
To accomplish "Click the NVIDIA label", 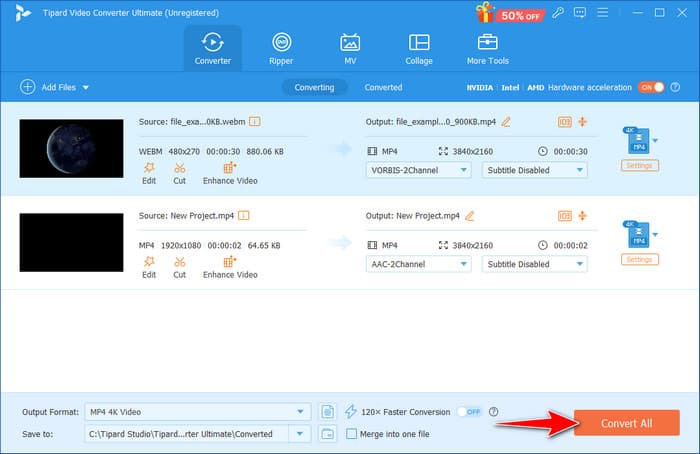I will (x=479, y=87).
